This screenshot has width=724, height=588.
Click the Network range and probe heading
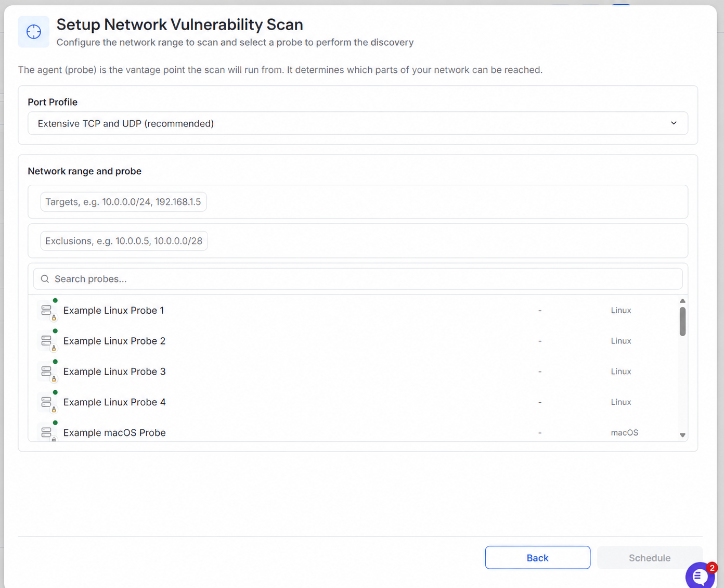pos(85,171)
